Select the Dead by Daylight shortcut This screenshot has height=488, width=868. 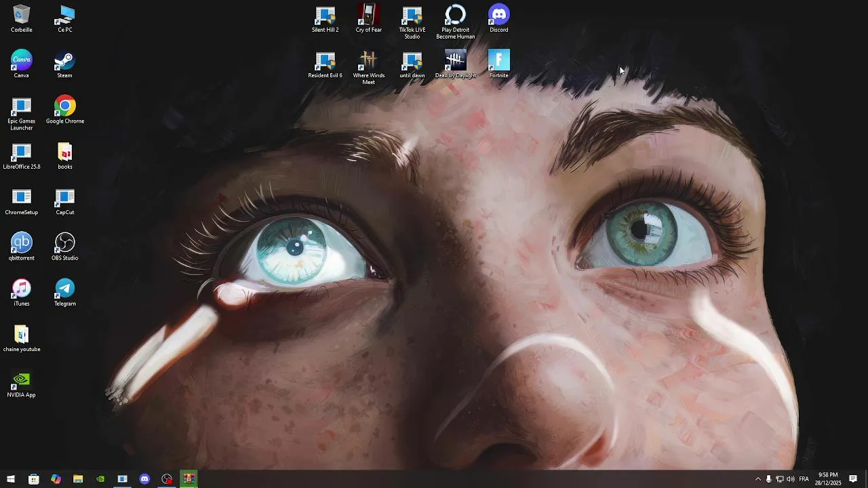pos(455,64)
